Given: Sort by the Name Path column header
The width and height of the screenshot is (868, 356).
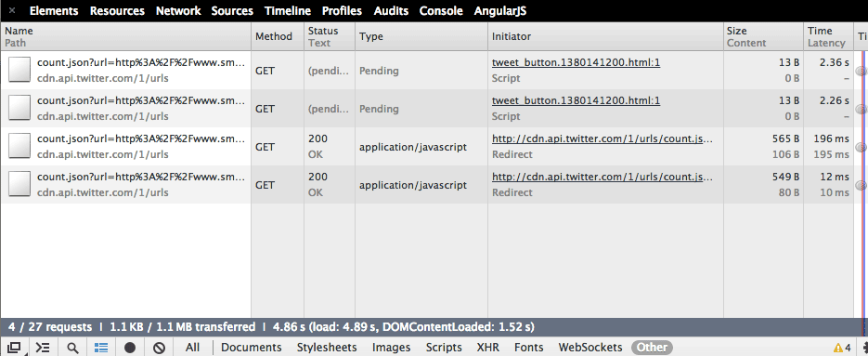Looking at the screenshot, I should [125, 36].
